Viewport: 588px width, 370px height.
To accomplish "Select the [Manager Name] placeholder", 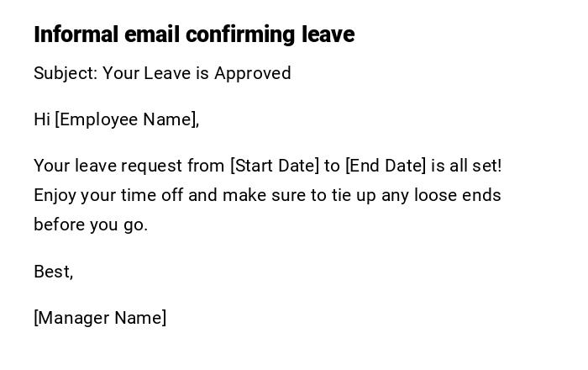I will (x=100, y=318).
